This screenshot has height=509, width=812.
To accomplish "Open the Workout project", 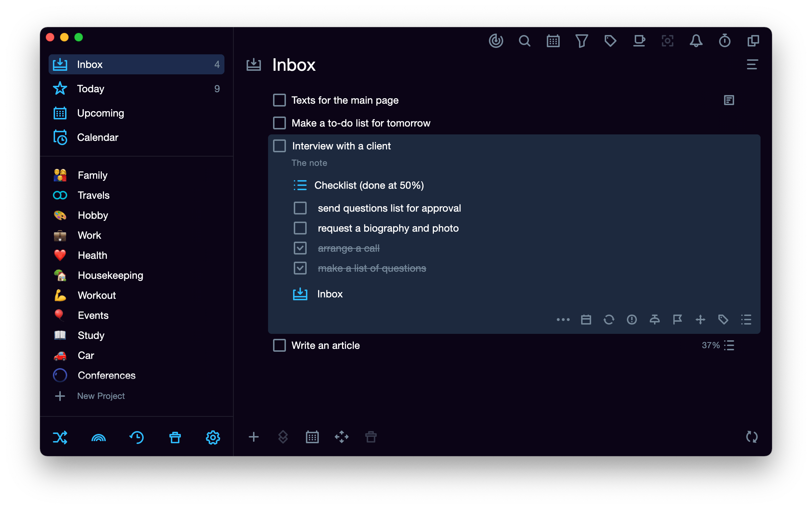I will point(137,295).
